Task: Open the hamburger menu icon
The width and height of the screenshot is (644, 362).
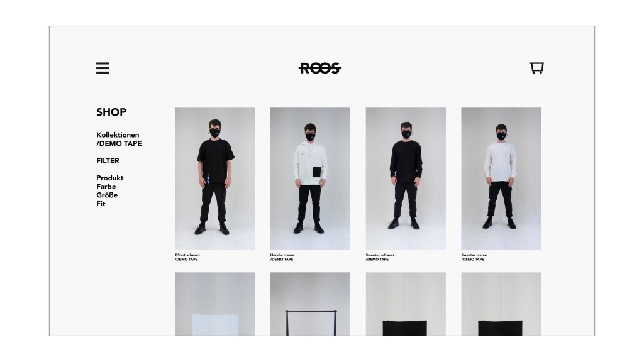Action: 103,68
